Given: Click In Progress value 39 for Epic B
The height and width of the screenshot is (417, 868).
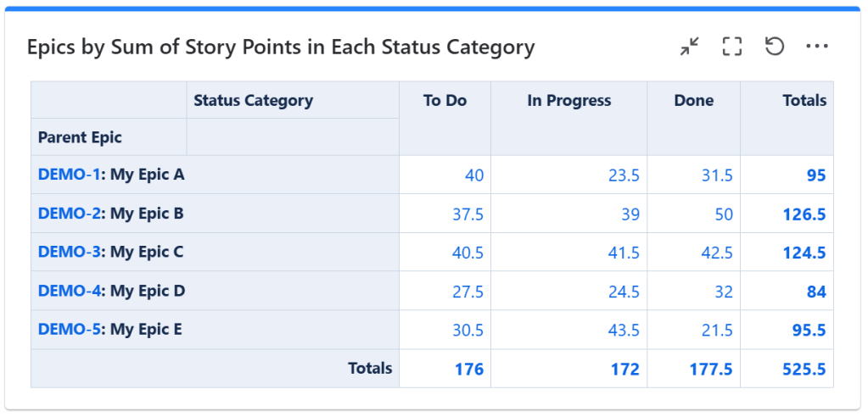Looking at the screenshot, I should tap(630, 214).
